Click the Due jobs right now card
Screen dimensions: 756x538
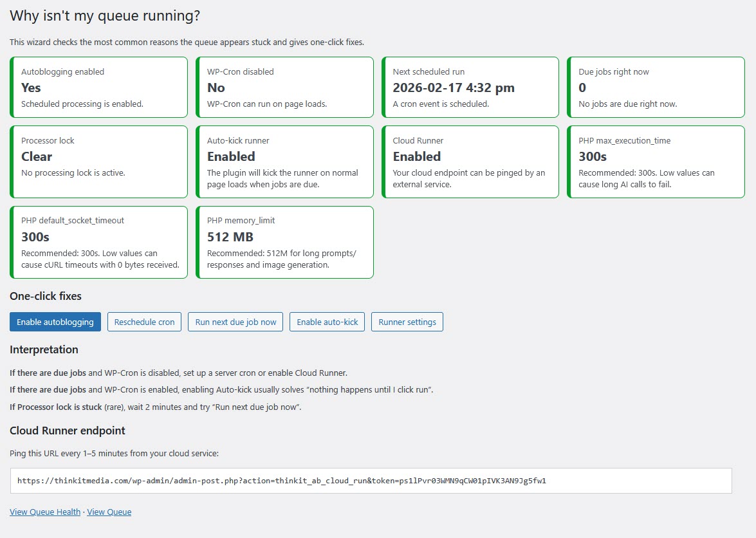point(656,88)
